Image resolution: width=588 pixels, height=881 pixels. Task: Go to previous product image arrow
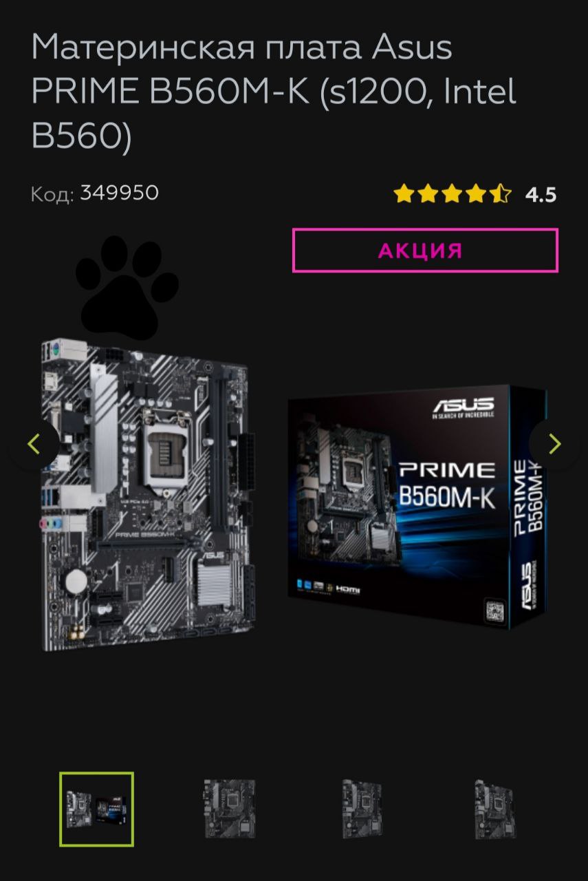pyautogui.click(x=33, y=445)
